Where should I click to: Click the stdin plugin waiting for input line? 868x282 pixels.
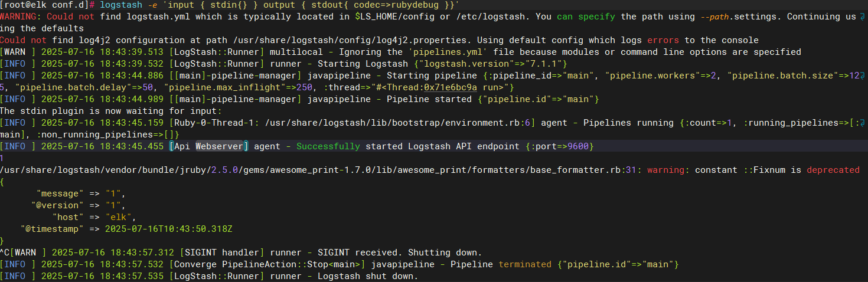[x=111, y=111]
